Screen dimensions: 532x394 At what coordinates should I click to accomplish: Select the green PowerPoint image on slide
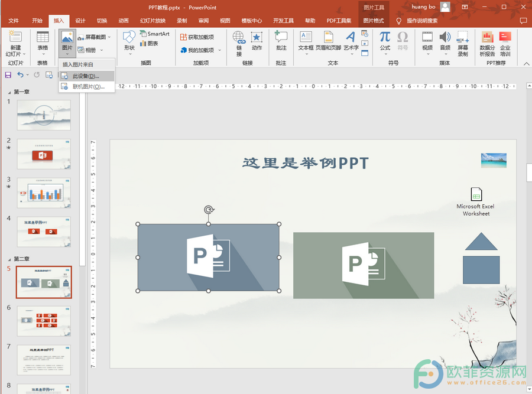[364, 265]
